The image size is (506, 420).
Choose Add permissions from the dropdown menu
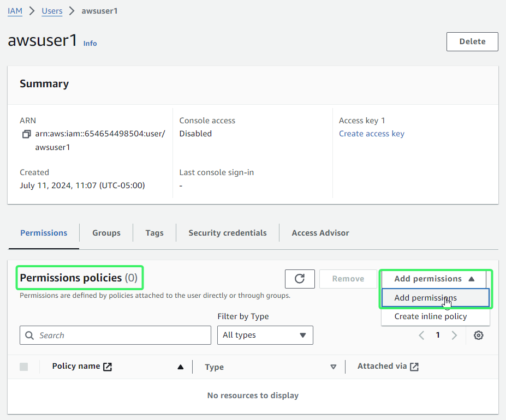[x=436, y=298]
